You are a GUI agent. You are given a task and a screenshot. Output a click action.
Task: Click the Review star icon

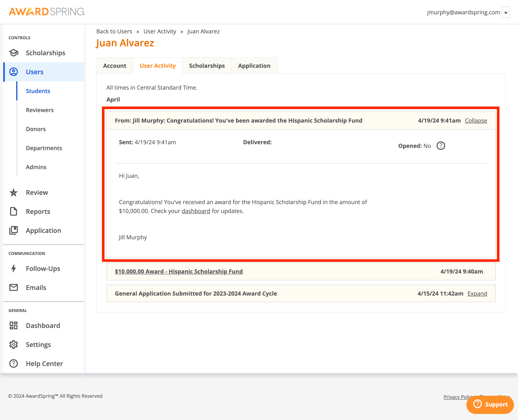(x=14, y=193)
